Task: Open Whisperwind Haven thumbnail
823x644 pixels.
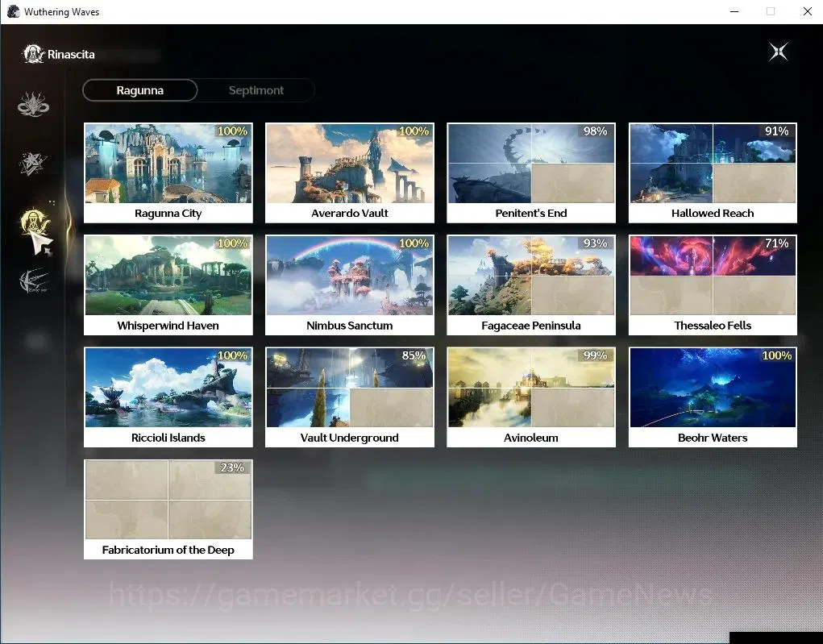Action: pos(168,276)
